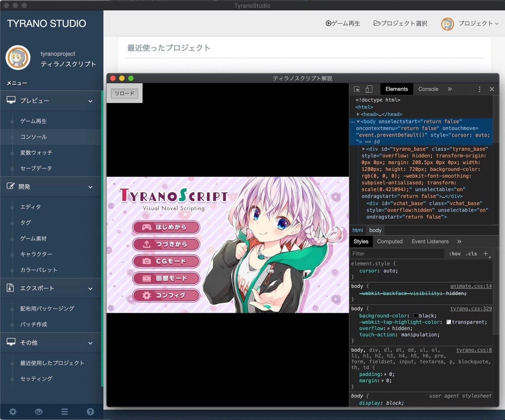This screenshot has height=420, width=505.
Task: Click ゲーム再生 in the top header
Action: (x=342, y=23)
